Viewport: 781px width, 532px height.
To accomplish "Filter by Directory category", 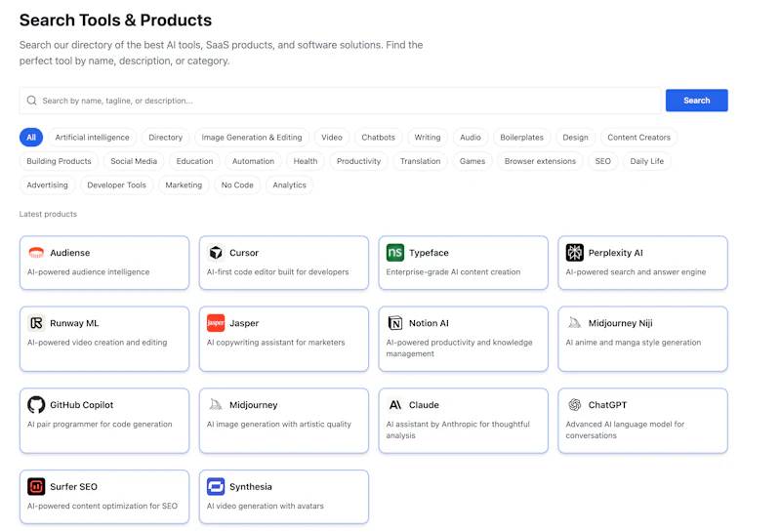I will pyautogui.click(x=165, y=138).
